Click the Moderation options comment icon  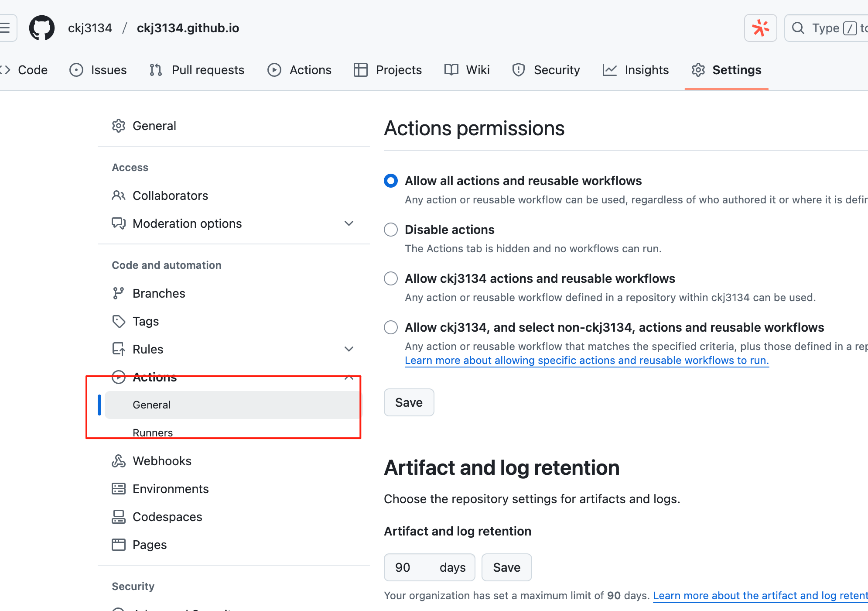tap(119, 223)
